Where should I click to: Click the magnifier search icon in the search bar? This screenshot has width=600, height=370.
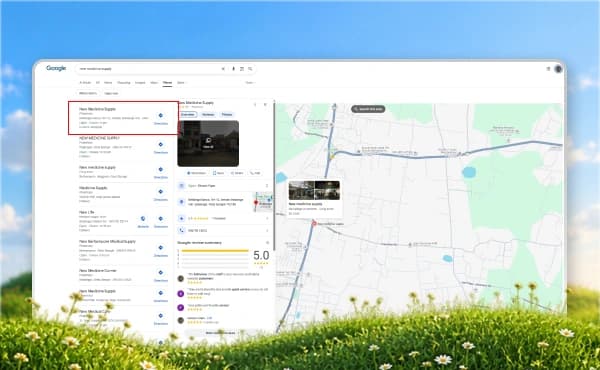250,69
